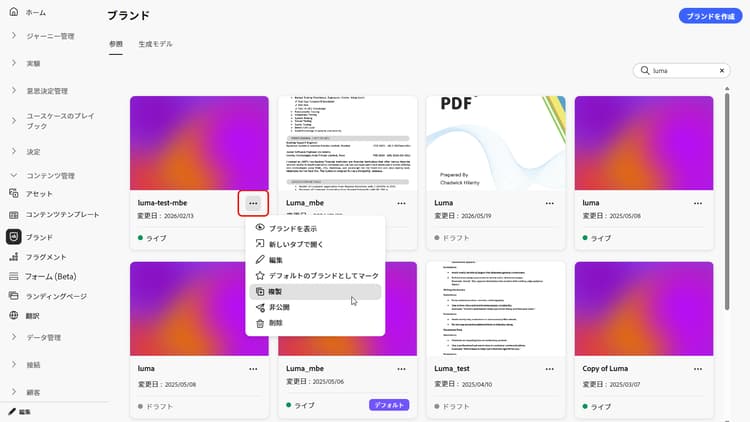This screenshot has height=422, width=750.
Task: Expand the 顧客 sidebar section
Action: [14, 392]
